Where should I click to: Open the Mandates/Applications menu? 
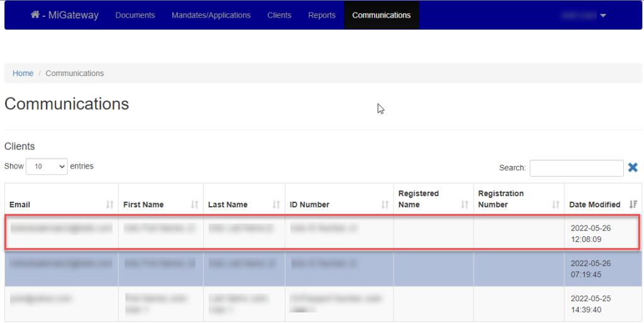pyautogui.click(x=211, y=15)
